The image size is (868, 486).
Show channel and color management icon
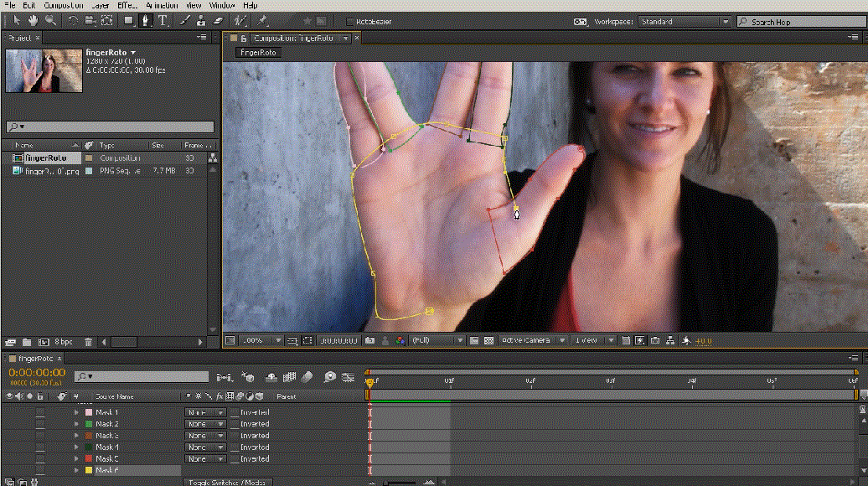point(400,340)
